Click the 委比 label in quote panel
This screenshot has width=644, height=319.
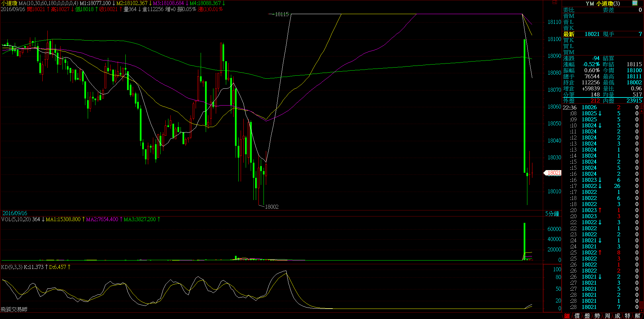tap(569, 10)
